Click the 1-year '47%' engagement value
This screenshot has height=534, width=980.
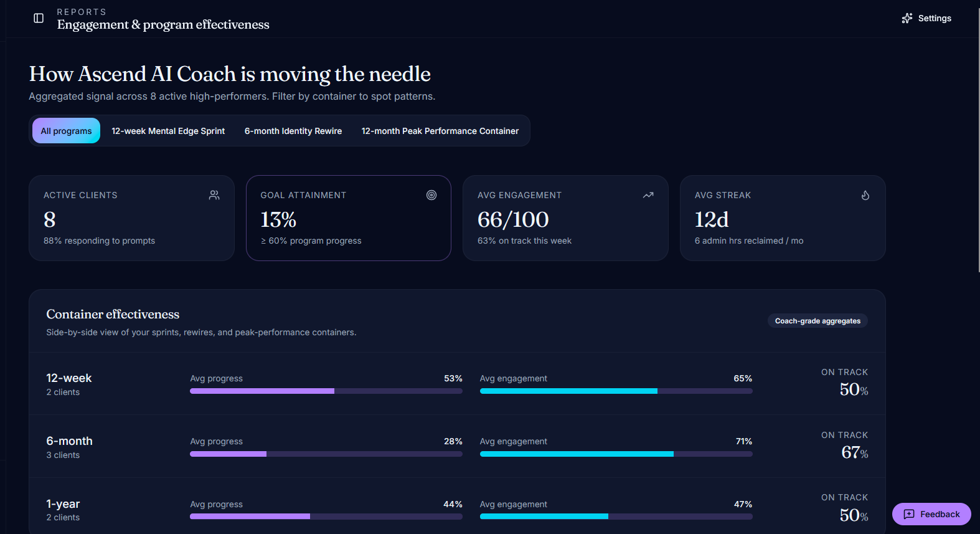[x=743, y=504]
